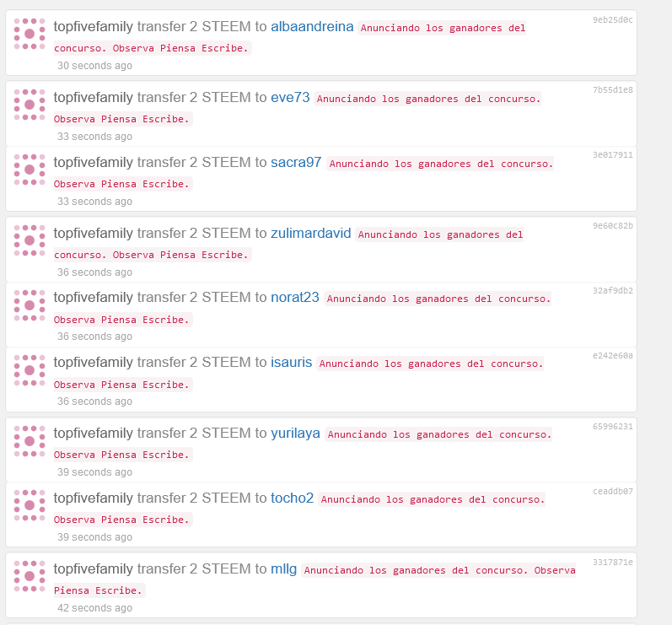The image size is (672, 625).
Task: Click the avatar icon beside the yurilaya transfer
Action: click(x=30, y=441)
